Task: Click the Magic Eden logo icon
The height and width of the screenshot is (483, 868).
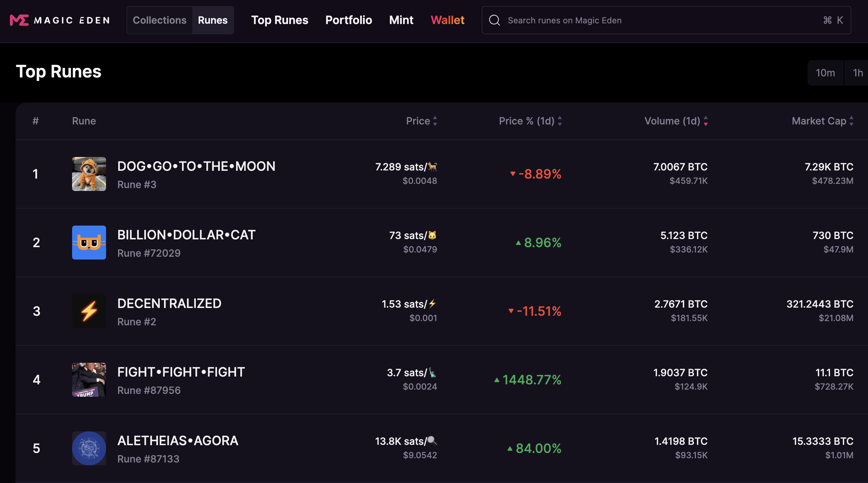Action: [x=19, y=20]
